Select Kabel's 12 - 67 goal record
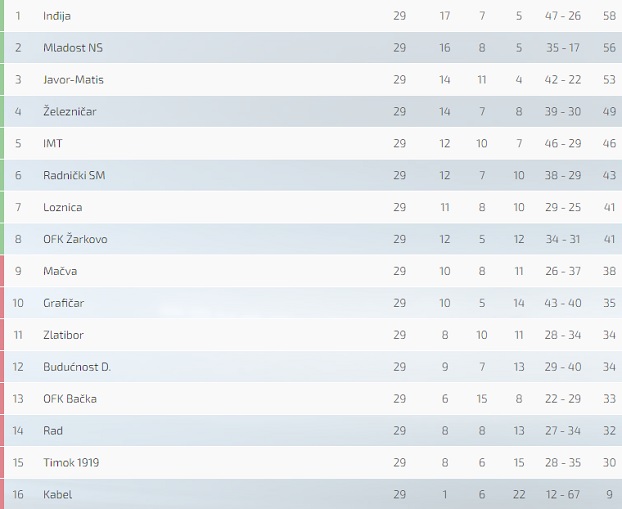The width and height of the screenshot is (622, 509). [x=562, y=495]
